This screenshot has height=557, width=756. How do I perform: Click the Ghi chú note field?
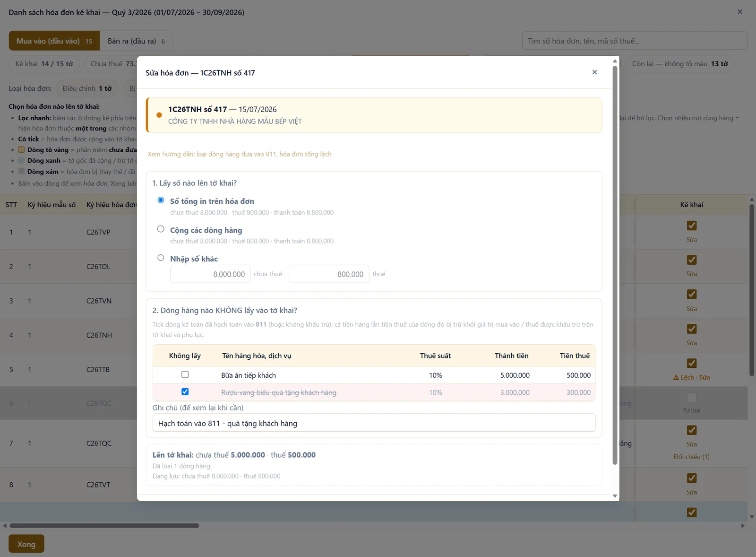point(374,423)
